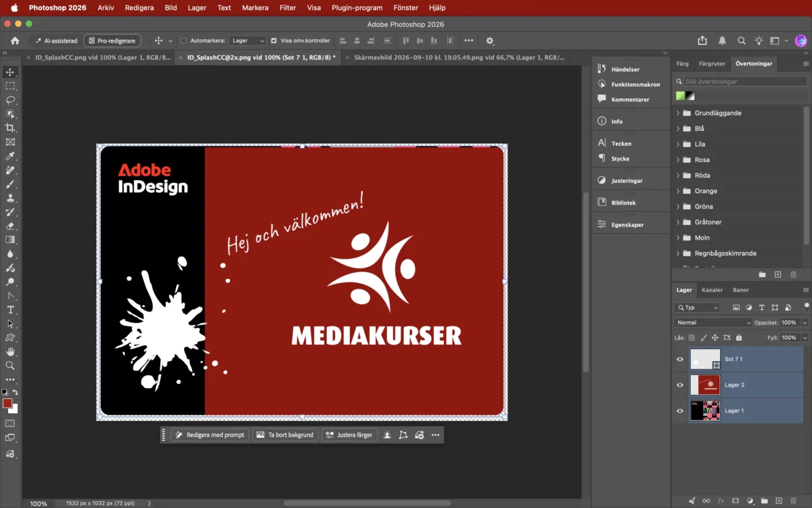Open the Normal blend mode dropdown
812x508 pixels.
[x=714, y=322]
